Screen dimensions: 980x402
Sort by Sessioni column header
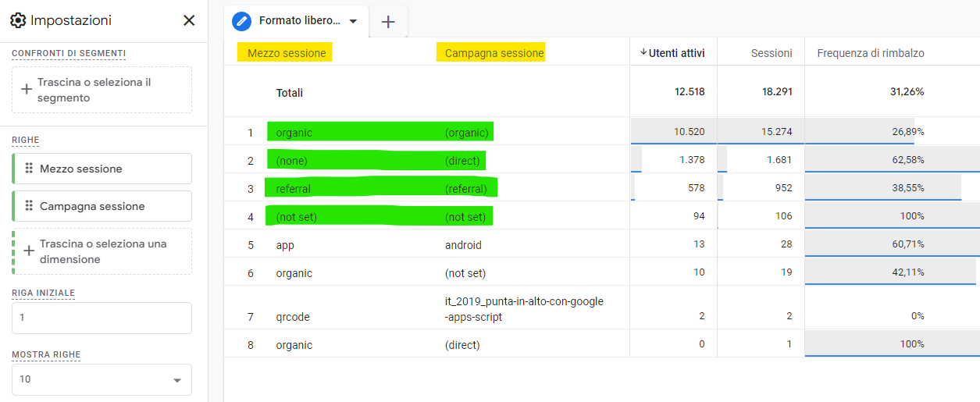pos(771,53)
